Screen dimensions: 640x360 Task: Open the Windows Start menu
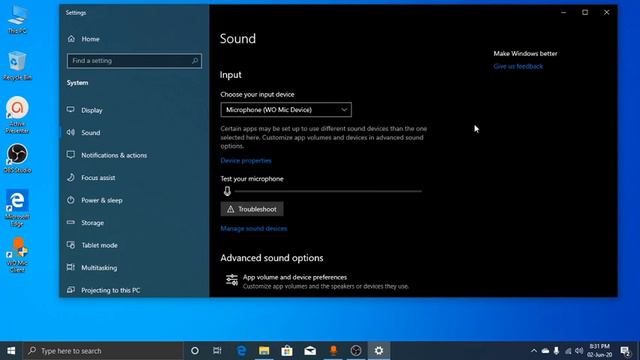tap(11, 351)
